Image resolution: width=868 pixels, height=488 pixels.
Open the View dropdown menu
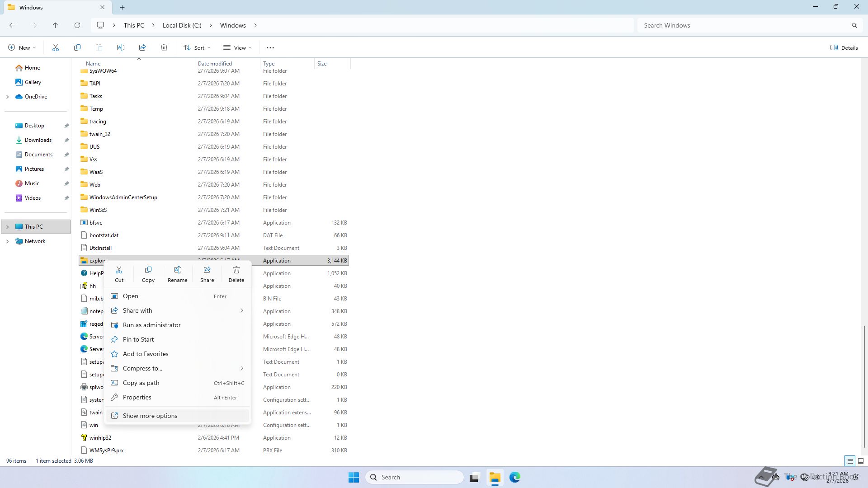coord(237,47)
